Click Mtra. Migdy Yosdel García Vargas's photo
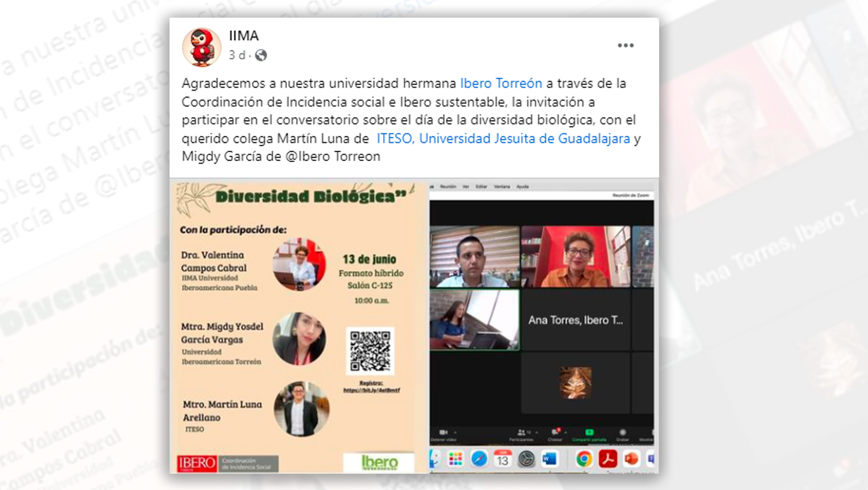This screenshot has width=868, height=490. pyautogui.click(x=299, y=338)
